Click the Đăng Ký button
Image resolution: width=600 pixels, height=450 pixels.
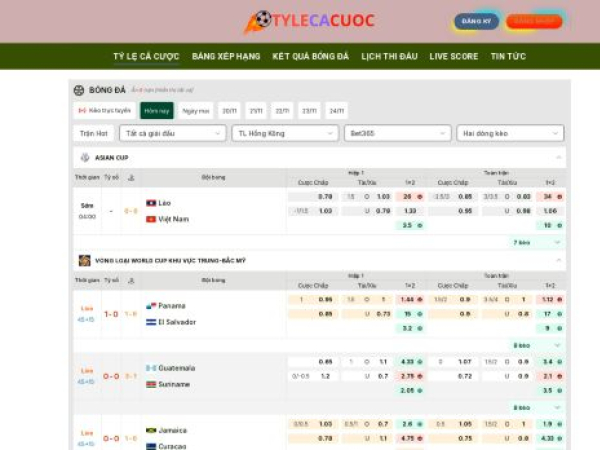tap(477, 21)
